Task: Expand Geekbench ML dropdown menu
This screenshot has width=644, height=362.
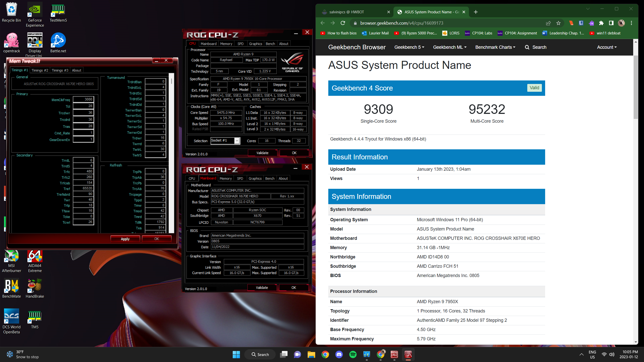Action: (x=450, y=47)
